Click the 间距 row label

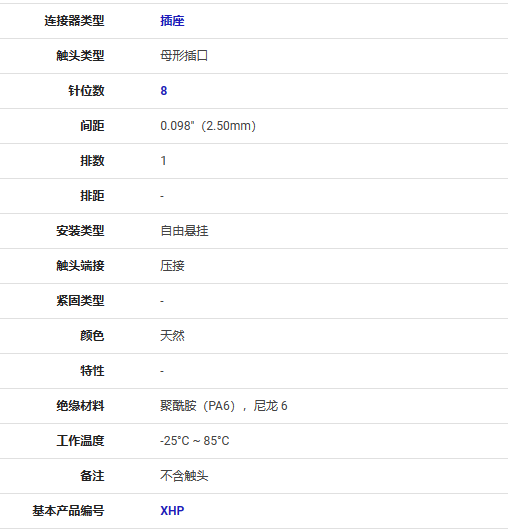[92, 126]
